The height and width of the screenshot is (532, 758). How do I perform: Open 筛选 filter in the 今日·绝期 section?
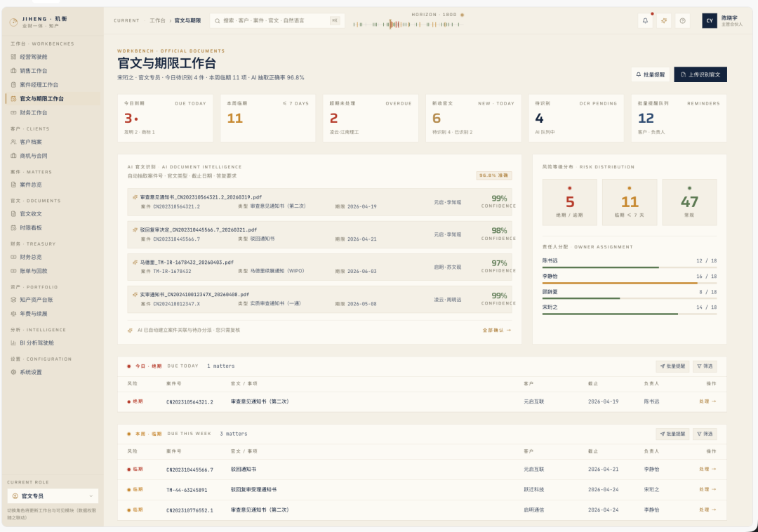pos(705,366)
